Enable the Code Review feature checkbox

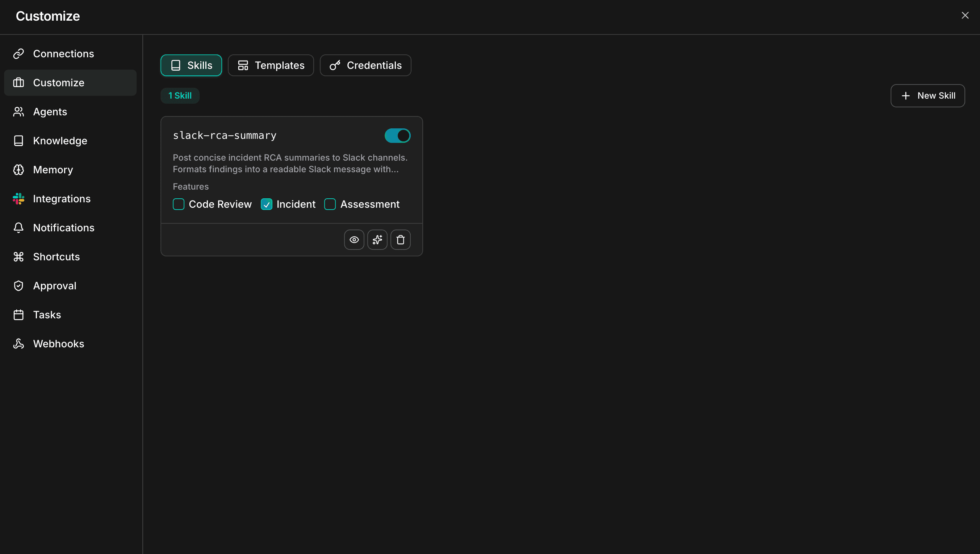(179, 204)
